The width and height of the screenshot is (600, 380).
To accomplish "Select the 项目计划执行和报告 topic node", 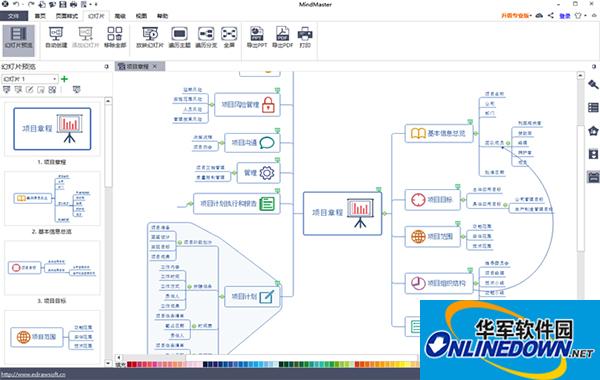I will point(236,204).
